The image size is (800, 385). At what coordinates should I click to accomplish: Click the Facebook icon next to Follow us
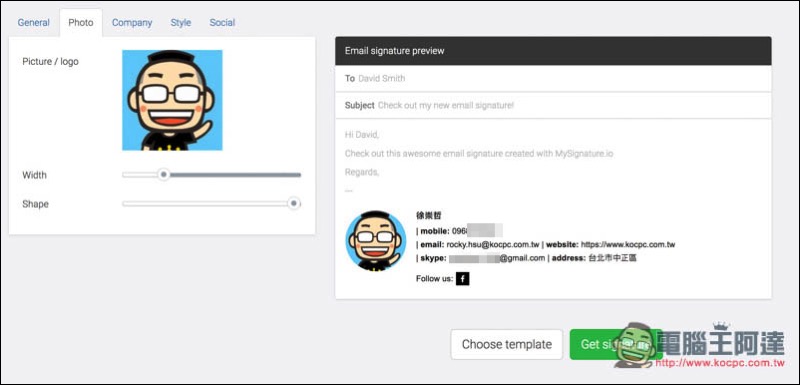(x=463, y=279)
